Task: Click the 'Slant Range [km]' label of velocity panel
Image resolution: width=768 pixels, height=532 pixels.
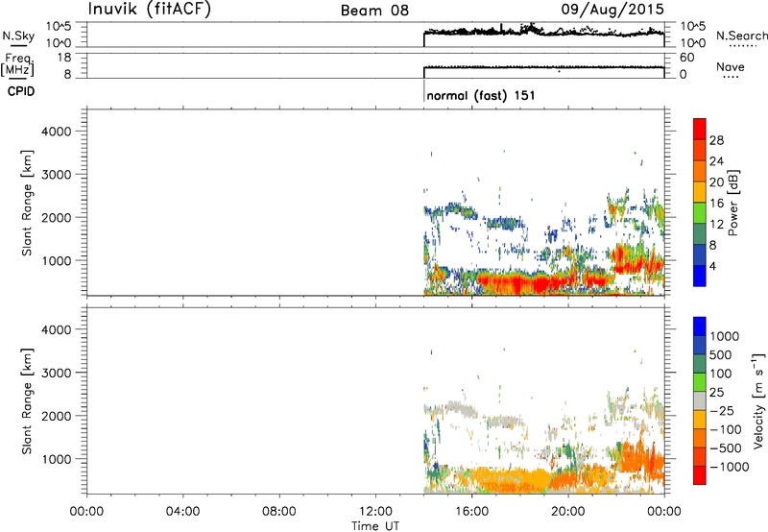Action: point(27,401)
